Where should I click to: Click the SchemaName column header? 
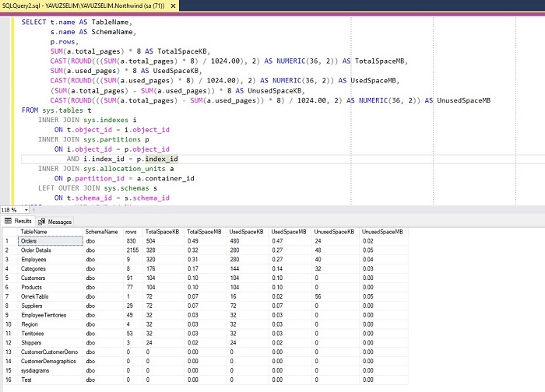coord(101,232)
